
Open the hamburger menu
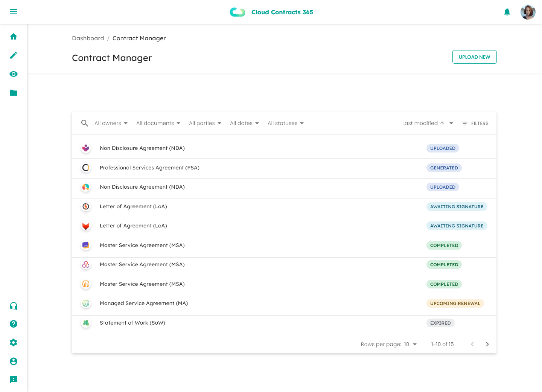[14, 11]
